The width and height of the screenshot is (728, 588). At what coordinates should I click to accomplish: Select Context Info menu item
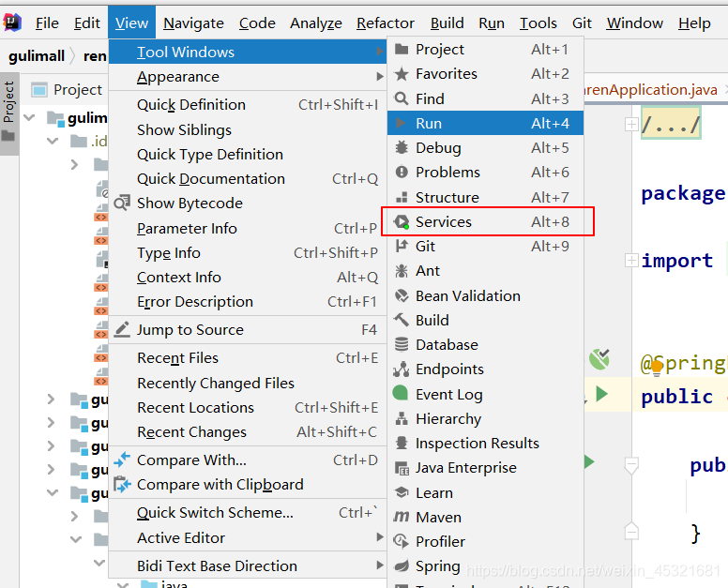248,277
